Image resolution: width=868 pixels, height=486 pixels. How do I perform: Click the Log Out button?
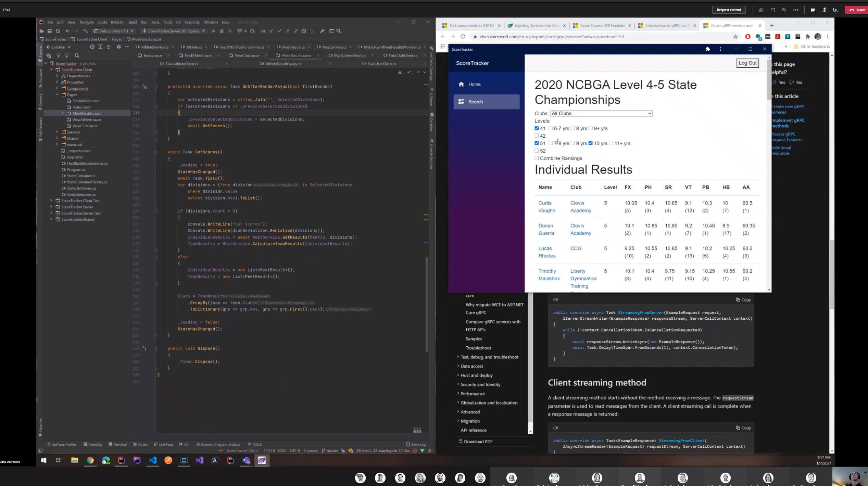(747, 63)
